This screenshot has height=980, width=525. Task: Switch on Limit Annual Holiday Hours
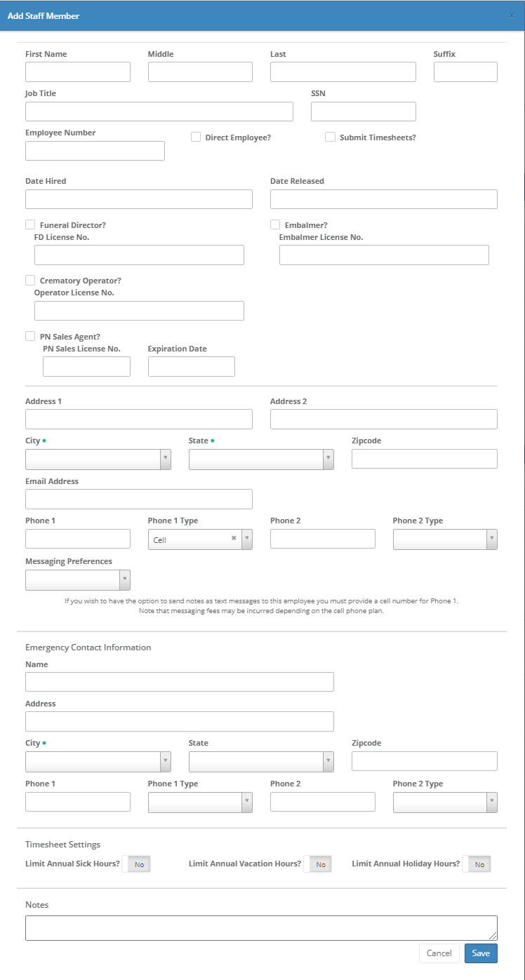click(477, 864)
